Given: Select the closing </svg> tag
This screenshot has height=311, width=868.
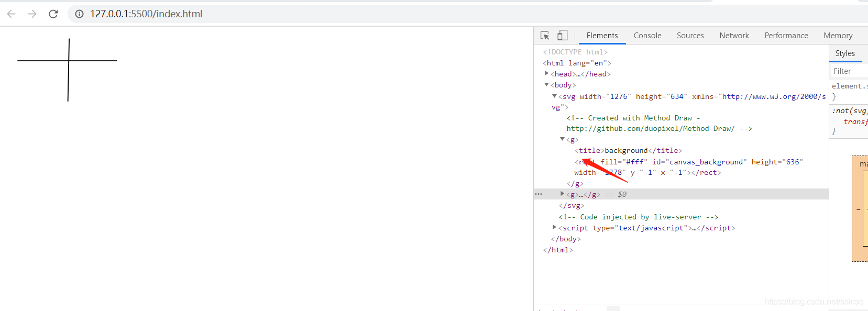Looking at the screenshot, I should (571, 206).
